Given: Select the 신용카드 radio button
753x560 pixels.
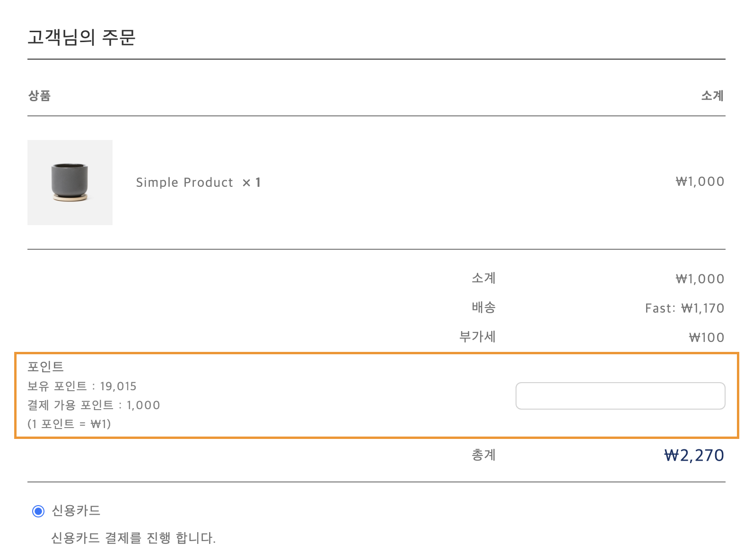Looking at the screenshot, I should point(38,511).
